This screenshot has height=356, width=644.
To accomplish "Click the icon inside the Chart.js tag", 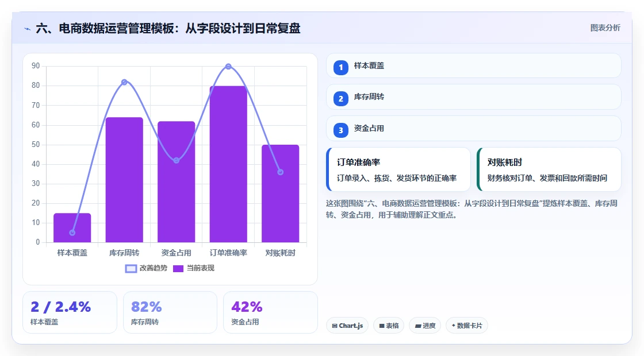I will click(x=335, y=326).
